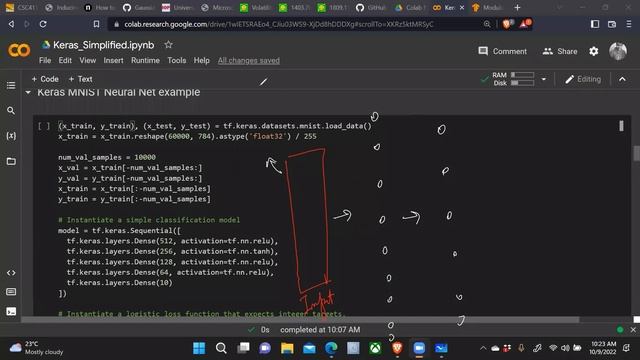Collapse the header with chevron up

click(622, 79)
